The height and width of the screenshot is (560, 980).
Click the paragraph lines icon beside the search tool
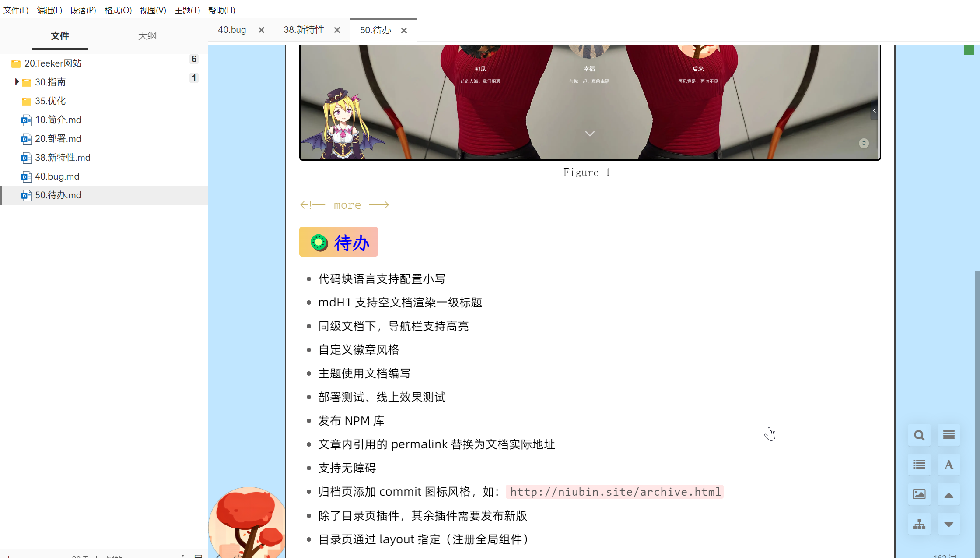(948, 435)
